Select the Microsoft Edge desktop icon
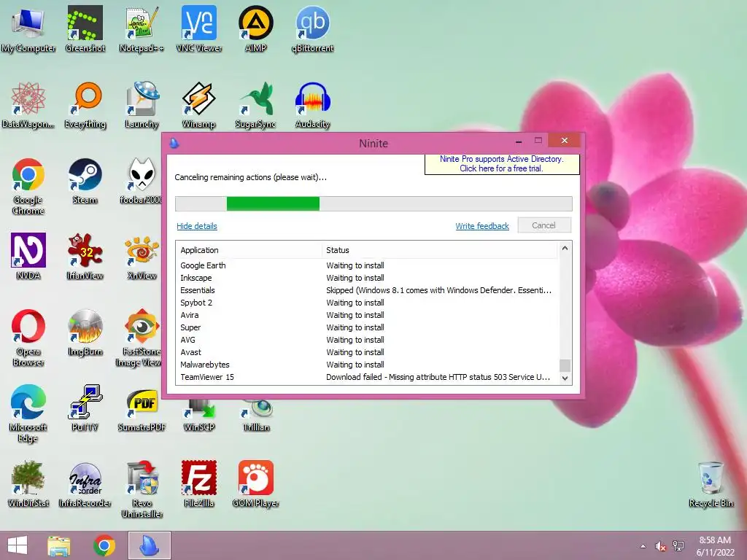 pos(28,414)
